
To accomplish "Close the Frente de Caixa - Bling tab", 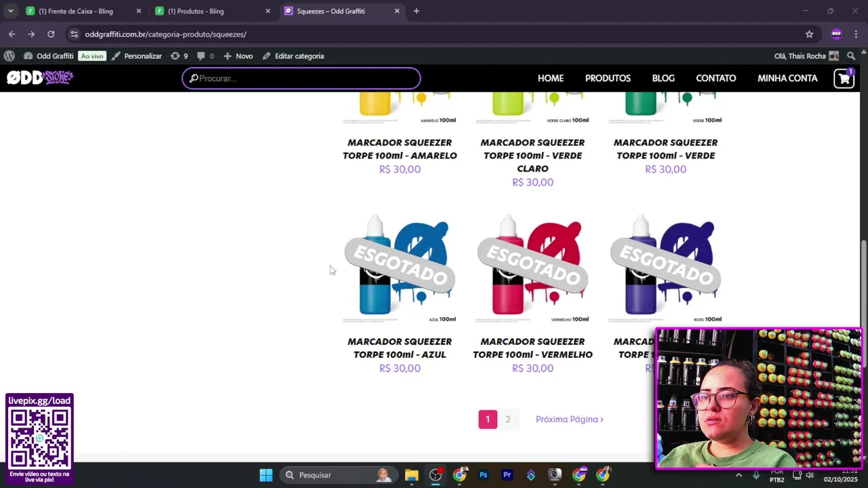I will pyautogui.click(x=138, y=11).
